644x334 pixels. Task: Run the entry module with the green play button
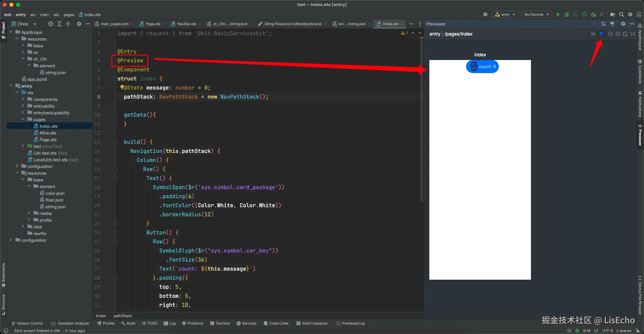click(x=558, y=14)
